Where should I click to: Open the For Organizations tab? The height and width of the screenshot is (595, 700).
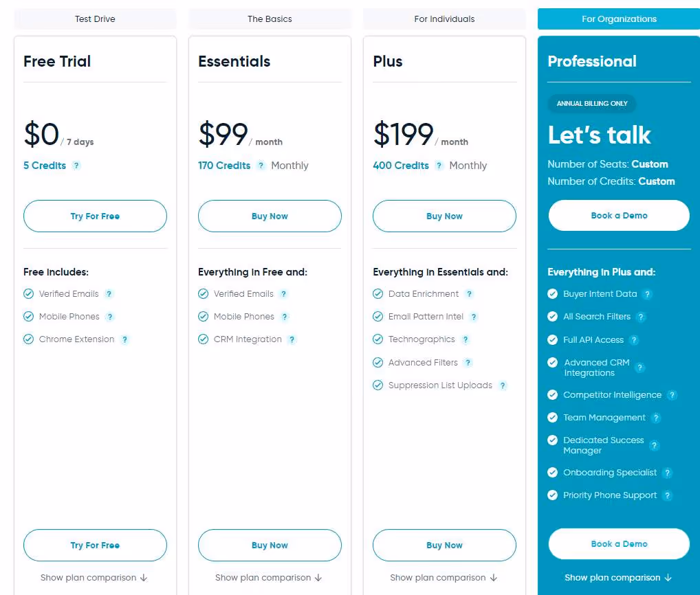[x=618, y=19]
